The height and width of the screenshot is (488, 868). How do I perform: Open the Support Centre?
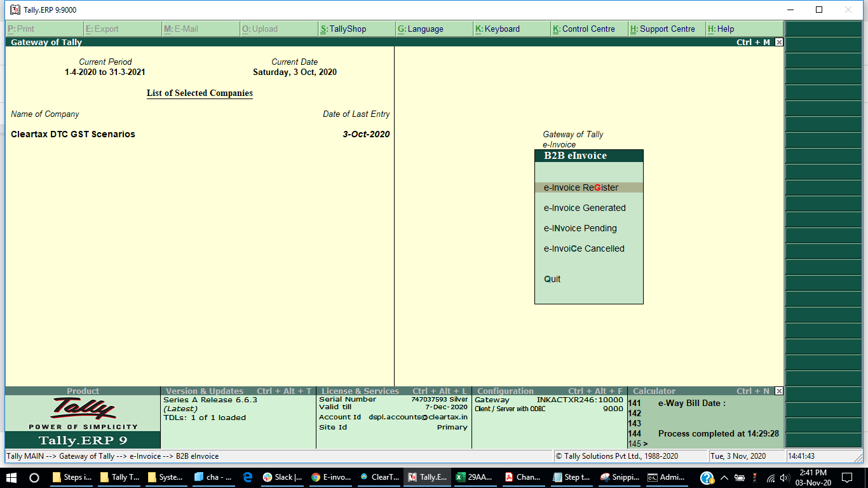pyautogui.click(x=667, y=29)
